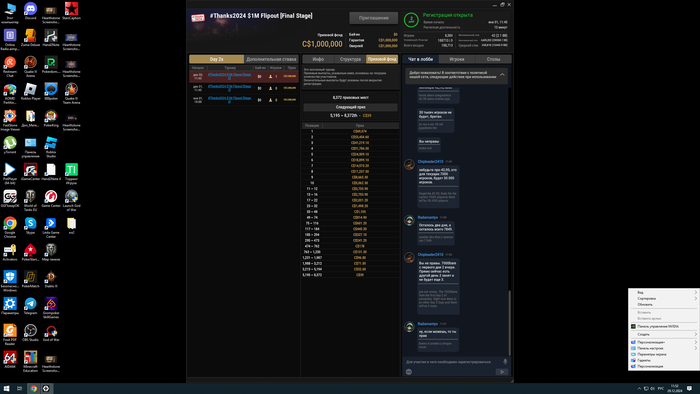Open the Чат в лобби tab
This screenshot has height=394, width=700.
(421, 59)
